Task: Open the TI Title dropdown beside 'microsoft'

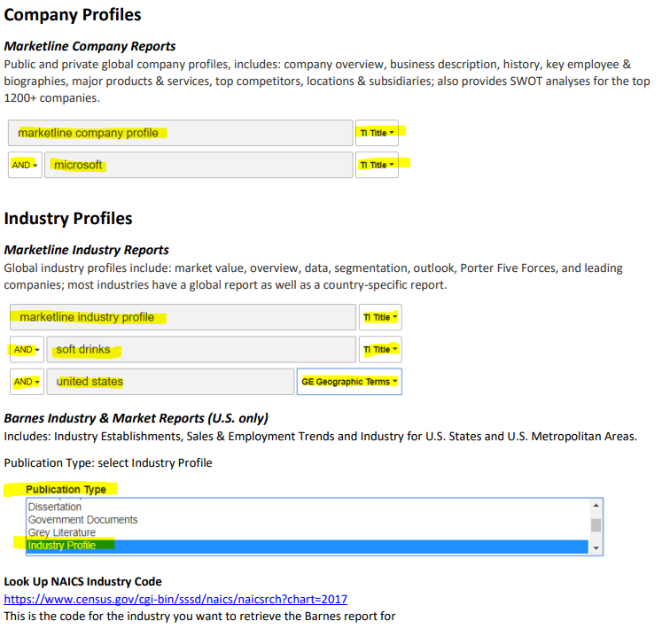Action: (x=377, y=165)
